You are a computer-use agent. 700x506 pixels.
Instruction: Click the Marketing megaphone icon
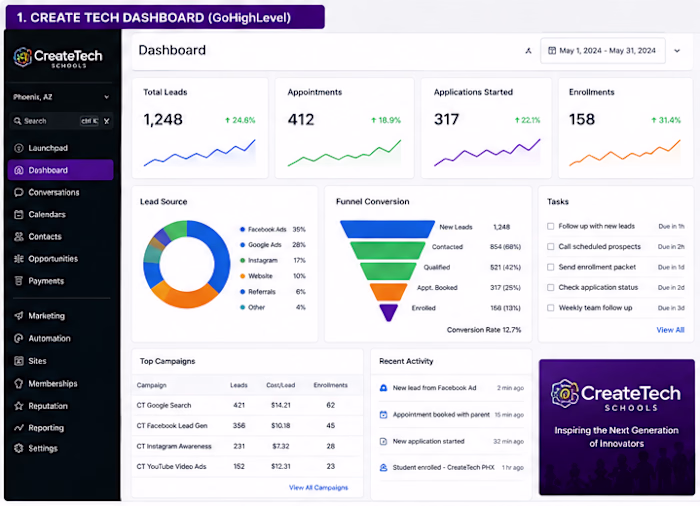pos(19,316)
